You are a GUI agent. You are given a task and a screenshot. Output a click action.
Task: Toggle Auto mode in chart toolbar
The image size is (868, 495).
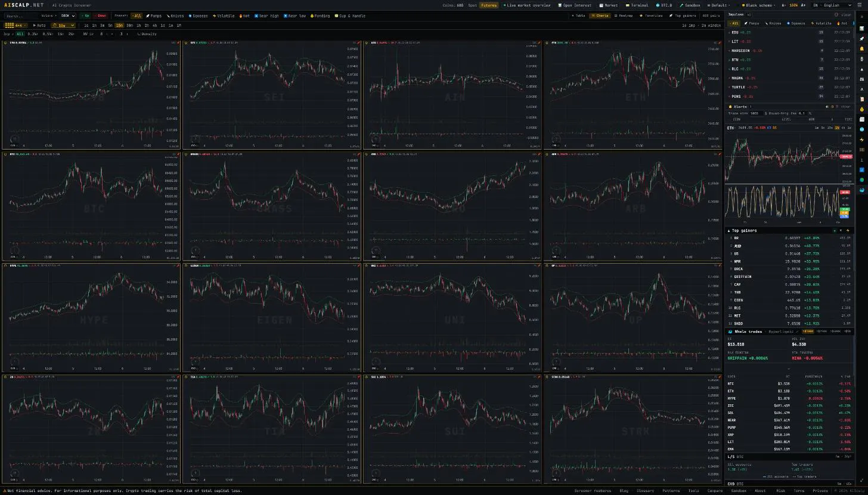(39, 25)
